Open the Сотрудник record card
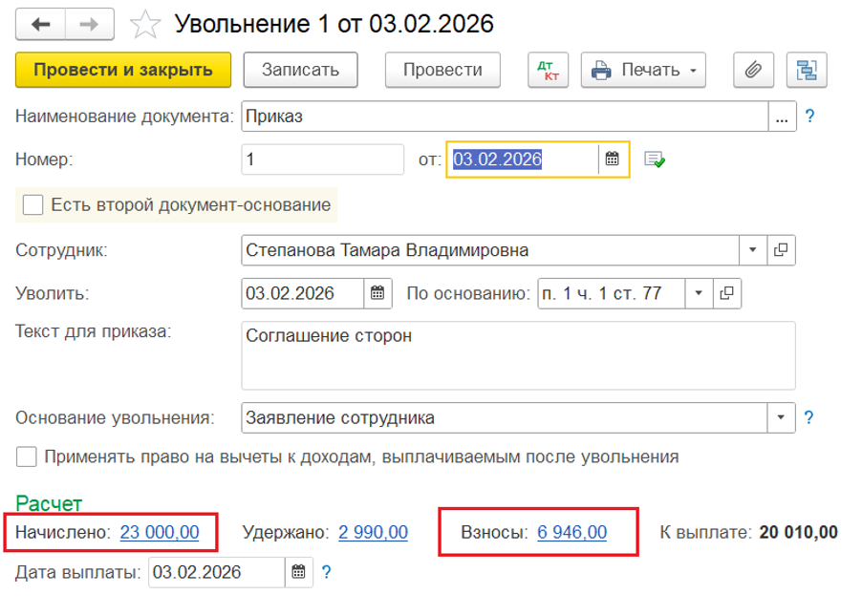The image size is (862, 616). point(781,250)
